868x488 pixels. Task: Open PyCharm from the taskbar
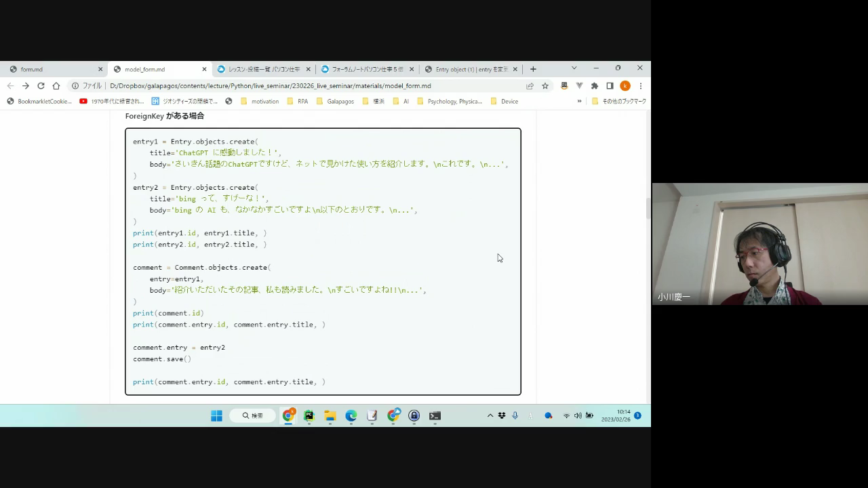click(309, 415)
